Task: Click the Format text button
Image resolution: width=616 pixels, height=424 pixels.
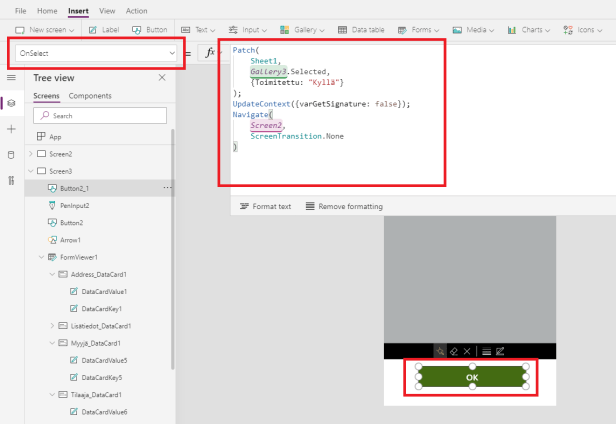Action: [x=265, y=206]
